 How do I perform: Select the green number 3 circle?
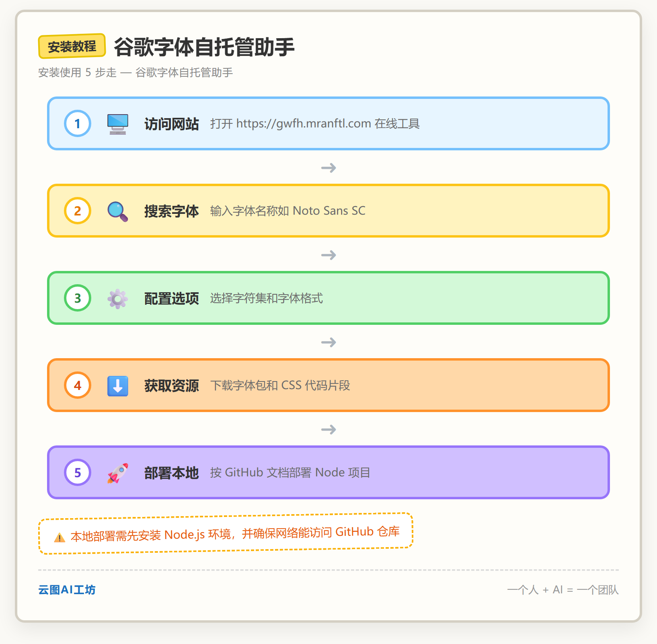click(x=78, y=298)
